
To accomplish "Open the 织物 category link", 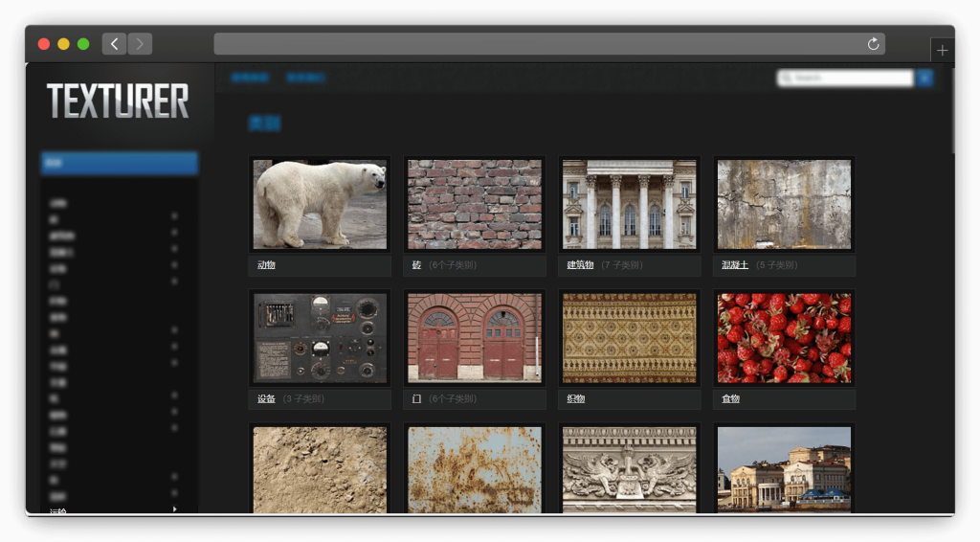I will pos(575,399).
